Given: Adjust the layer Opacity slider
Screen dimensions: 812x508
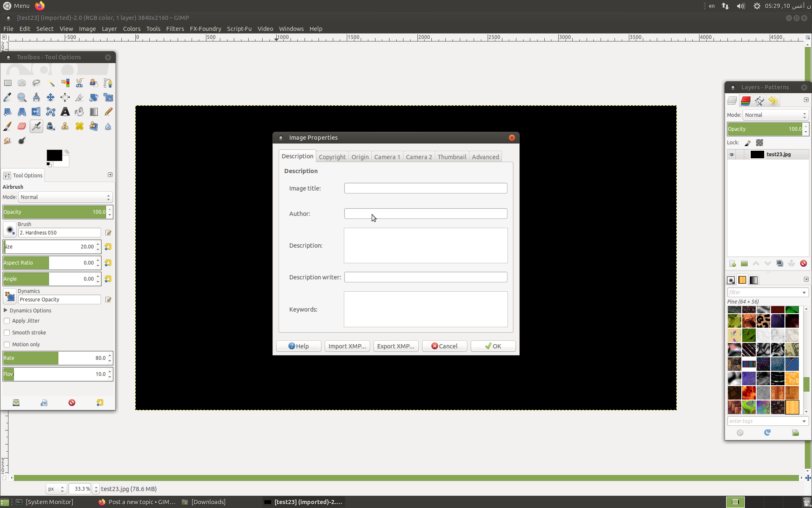Looking at the screenshot, I should coord(765,129).
